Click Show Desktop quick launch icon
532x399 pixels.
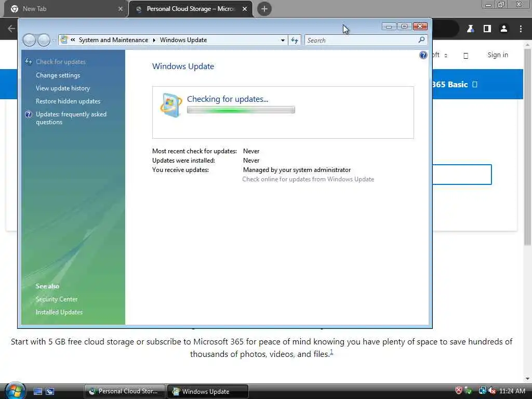[x=38, y=391]
